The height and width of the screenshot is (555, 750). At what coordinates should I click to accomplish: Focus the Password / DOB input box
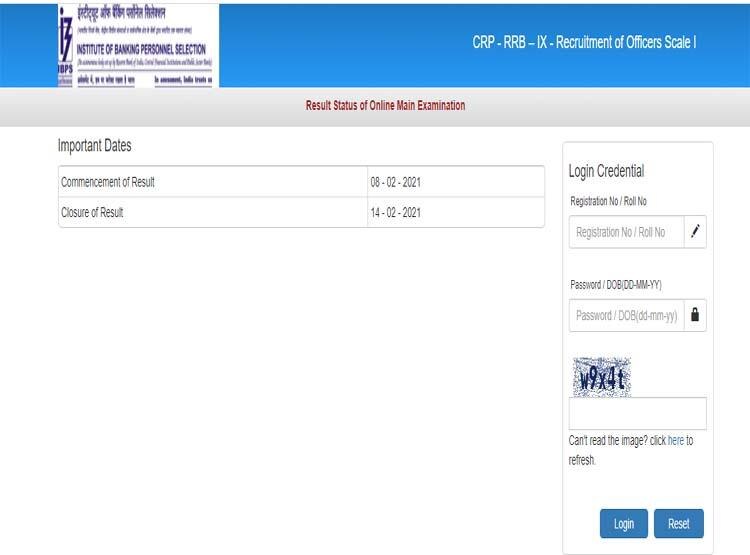[x=626, y=315]
